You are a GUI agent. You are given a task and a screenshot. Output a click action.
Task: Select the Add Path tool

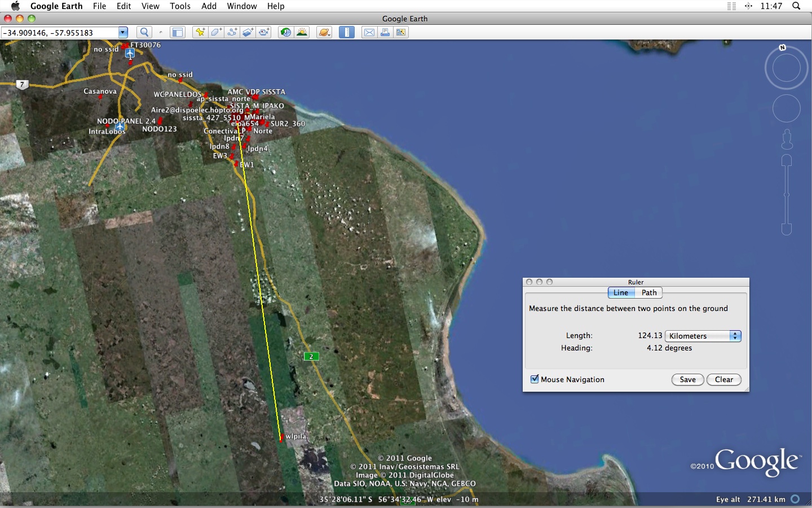pos(232,32)
